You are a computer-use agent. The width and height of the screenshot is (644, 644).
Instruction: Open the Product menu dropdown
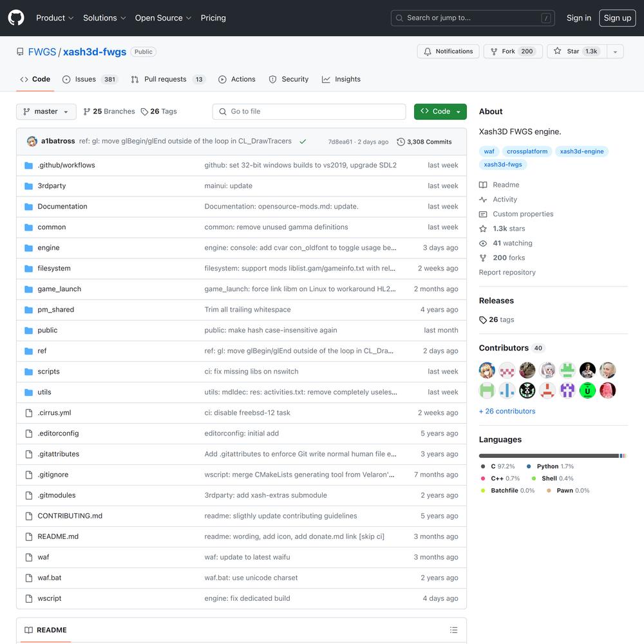55,17
